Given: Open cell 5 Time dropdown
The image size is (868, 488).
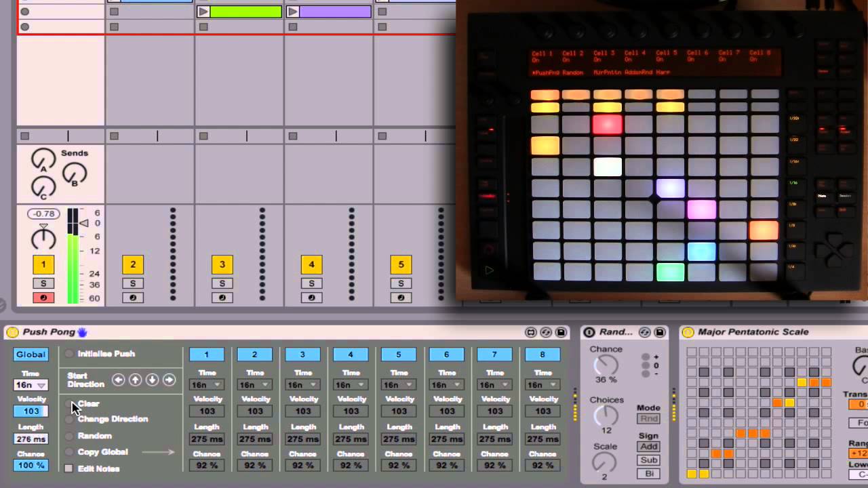Looking at the screenshot, I should (x=399, y=385).
